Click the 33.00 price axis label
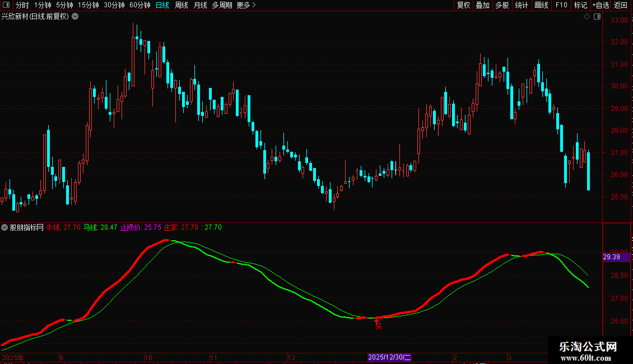Viewport: 633px width, 364px height. point(619,20)
